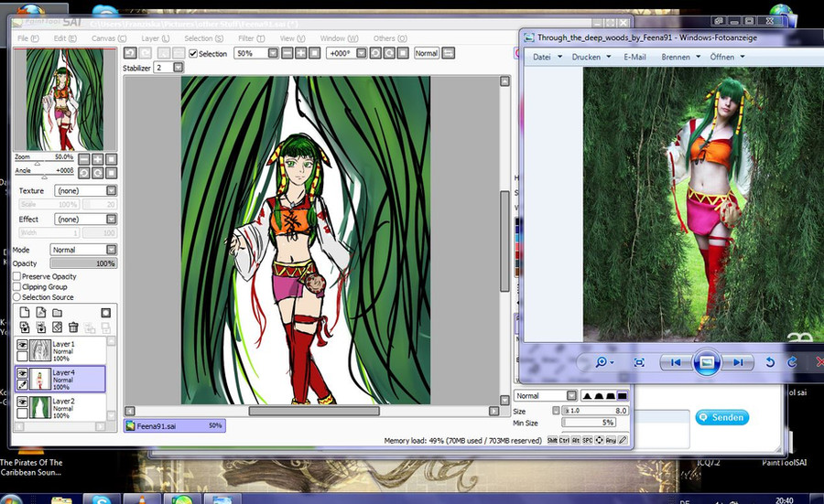The height and width of the screenshot is (504, 824).
Task: Click the layer mask icon in layer panel
Action: [105, 313]
